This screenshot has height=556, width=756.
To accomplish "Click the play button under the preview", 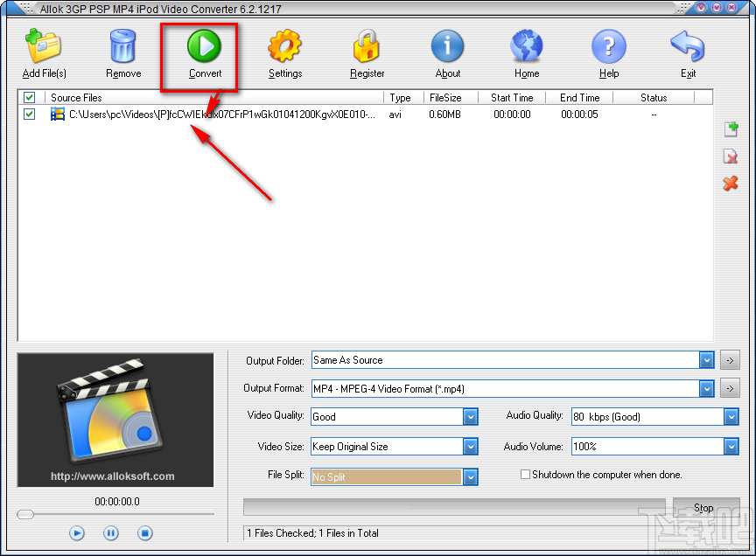I will (76, 532).
